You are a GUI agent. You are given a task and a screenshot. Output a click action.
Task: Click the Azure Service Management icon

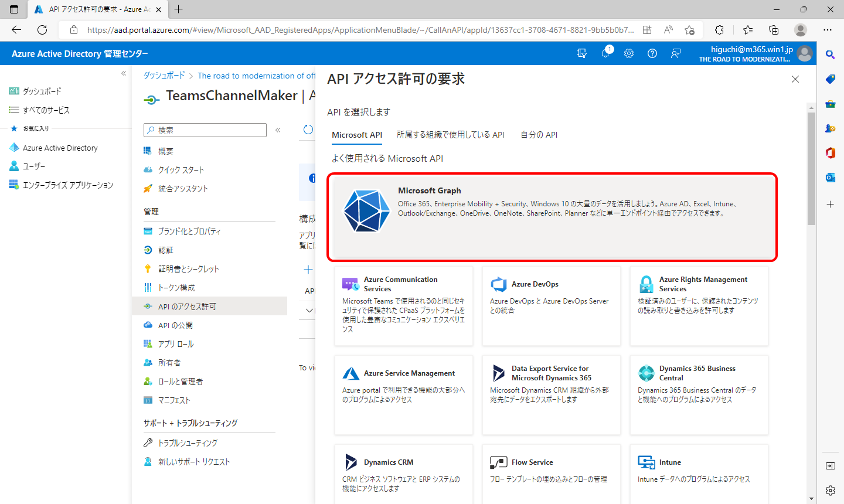point(351,373)
